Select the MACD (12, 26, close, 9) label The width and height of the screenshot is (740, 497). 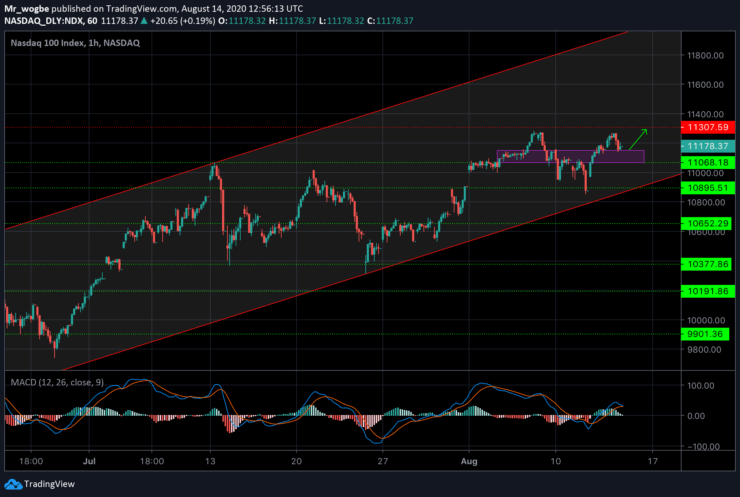(x=57, y=382)
